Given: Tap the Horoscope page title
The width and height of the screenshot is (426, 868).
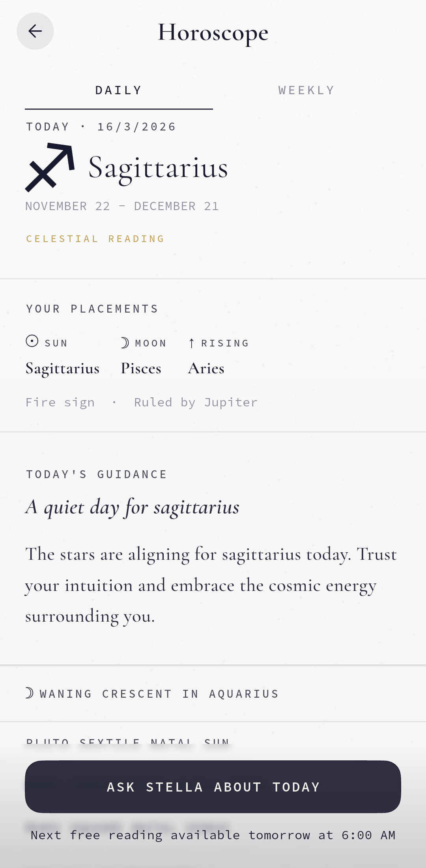Looking at the screenshot, I should [x=213, y=32].
